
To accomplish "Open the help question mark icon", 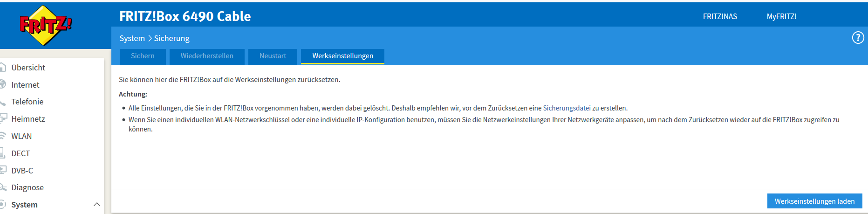I will [858, 38].
